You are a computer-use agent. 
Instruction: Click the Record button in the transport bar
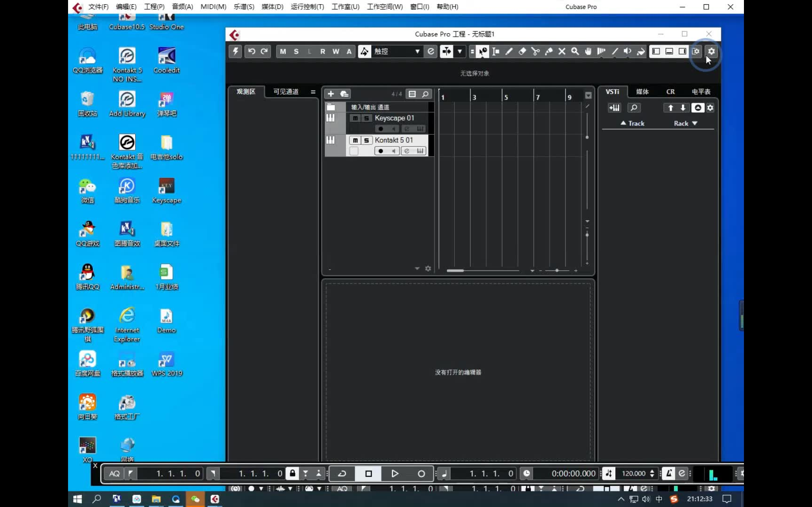[421, 473]
